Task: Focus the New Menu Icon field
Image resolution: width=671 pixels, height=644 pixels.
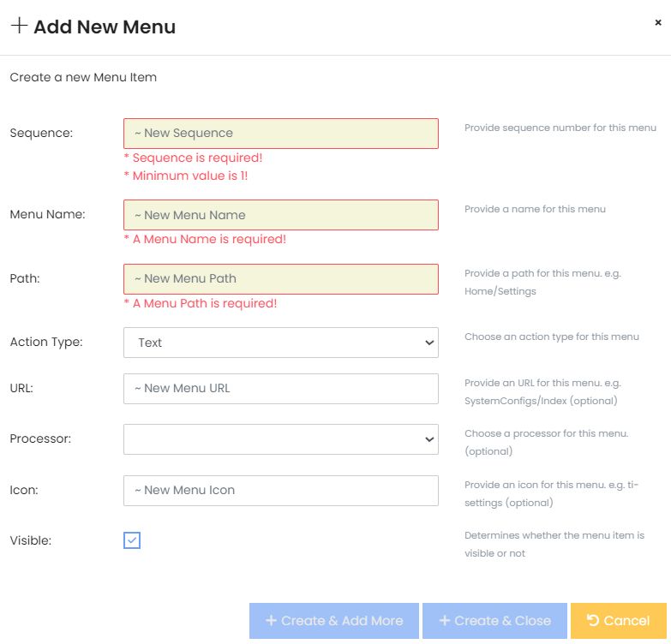Action: click(x=280, y=491)
